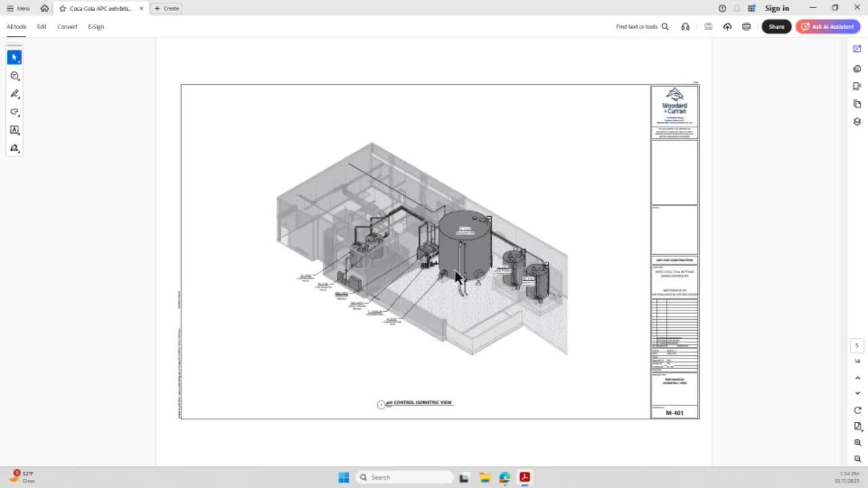Click the upload to cloud icon
The width and height of the screenshot is (868, 488).
pos(727,26)
